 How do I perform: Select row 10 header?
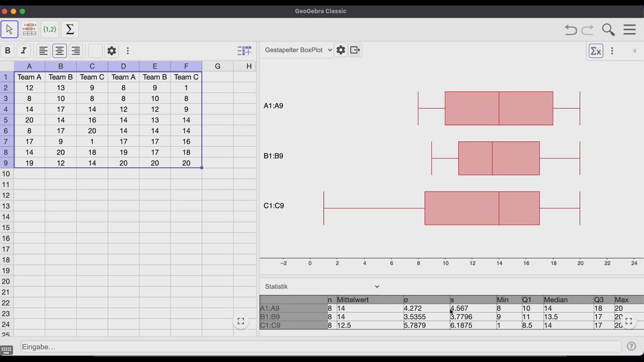[x=7, y=173]
